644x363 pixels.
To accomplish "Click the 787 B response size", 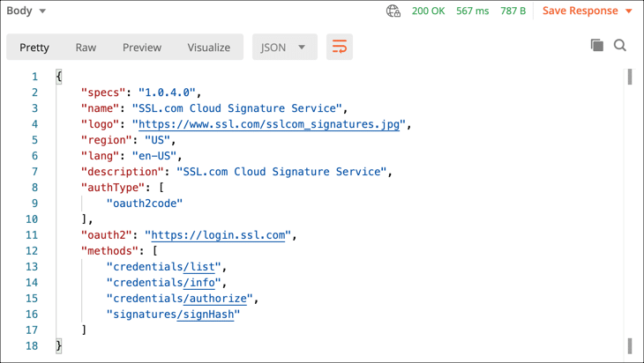I will click(513, 11).
